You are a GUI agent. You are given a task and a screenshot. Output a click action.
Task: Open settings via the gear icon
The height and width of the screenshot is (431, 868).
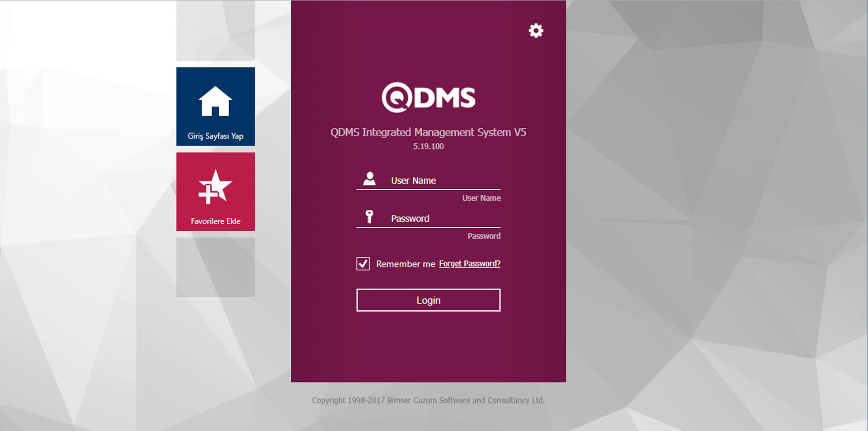coord(536,31)
